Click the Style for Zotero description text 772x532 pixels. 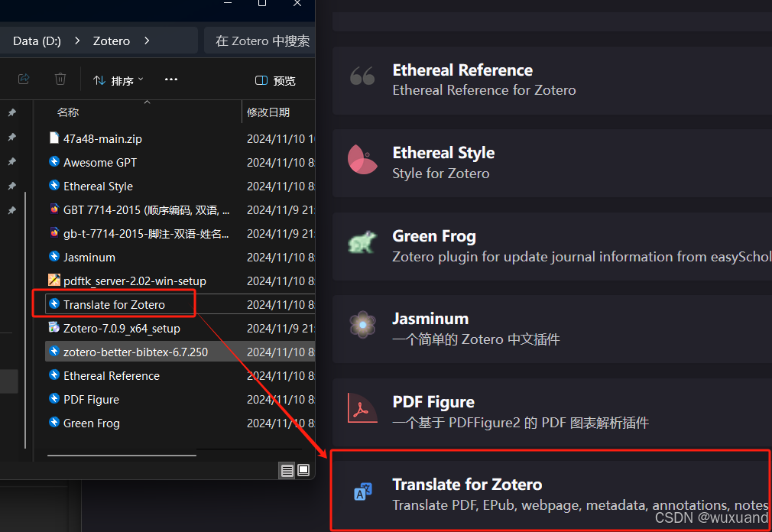click(x=440, y=174)
